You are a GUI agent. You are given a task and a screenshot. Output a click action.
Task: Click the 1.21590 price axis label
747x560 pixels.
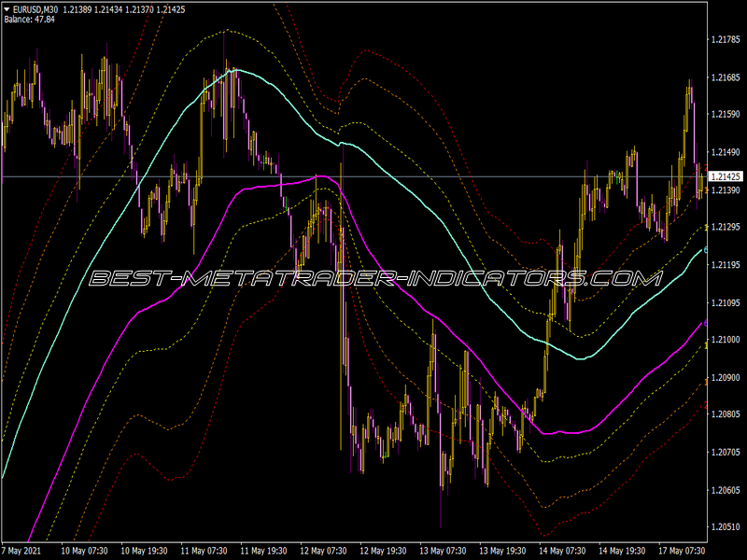(x=726, y=114)
